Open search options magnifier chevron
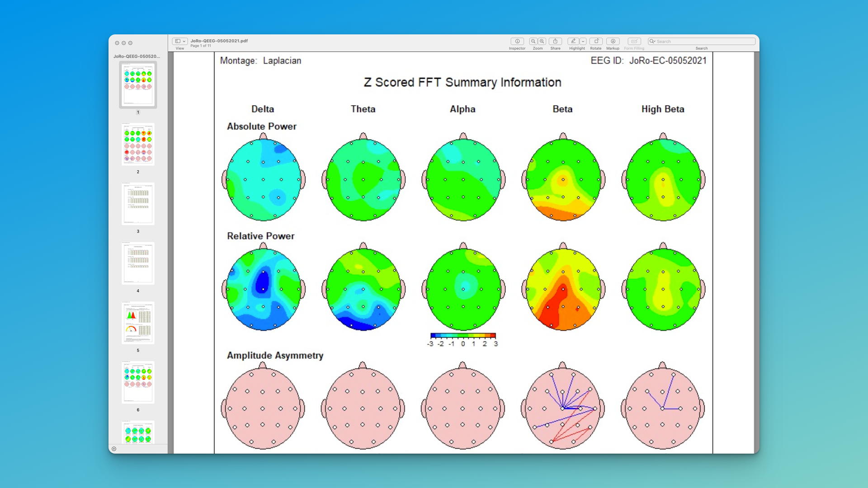The width and height of the screenshot is (868, 488). tap(652, 41)
